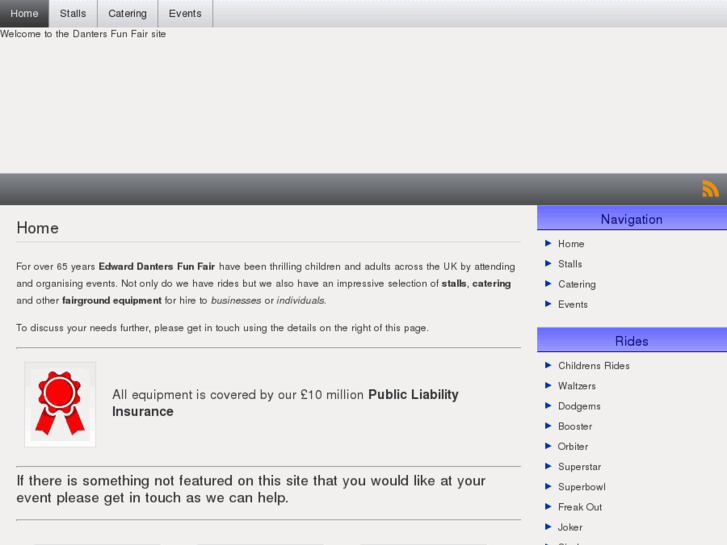Visit the Superbowl ride page
Screen dimensions: 727x545
[581, 487]
